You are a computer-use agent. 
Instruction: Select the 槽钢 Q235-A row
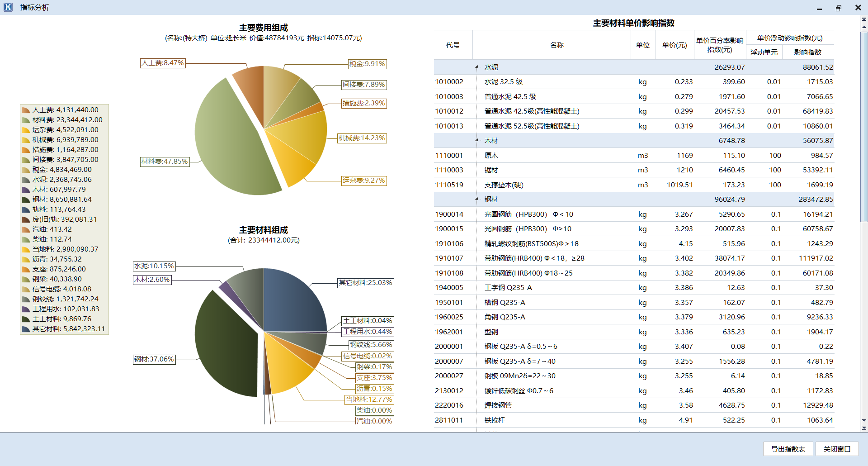pos(634,303)
